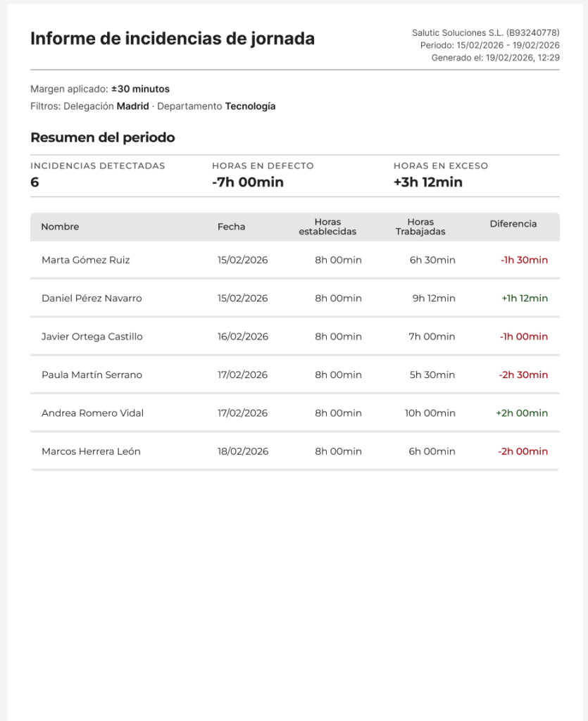Select the Daniel Pérez Navarro name
This screenshot has width=588, height=721.
click(92, 299)
